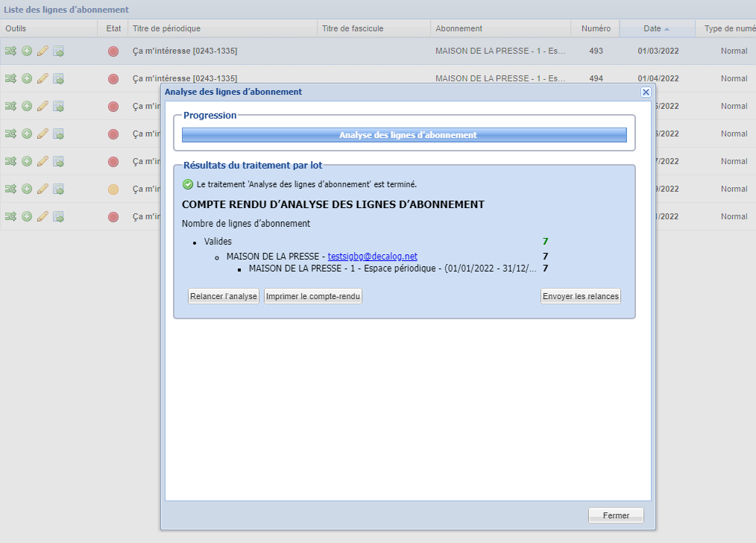
Task: Click Imprimer le compte-rendu button
Action: [313, 296]
